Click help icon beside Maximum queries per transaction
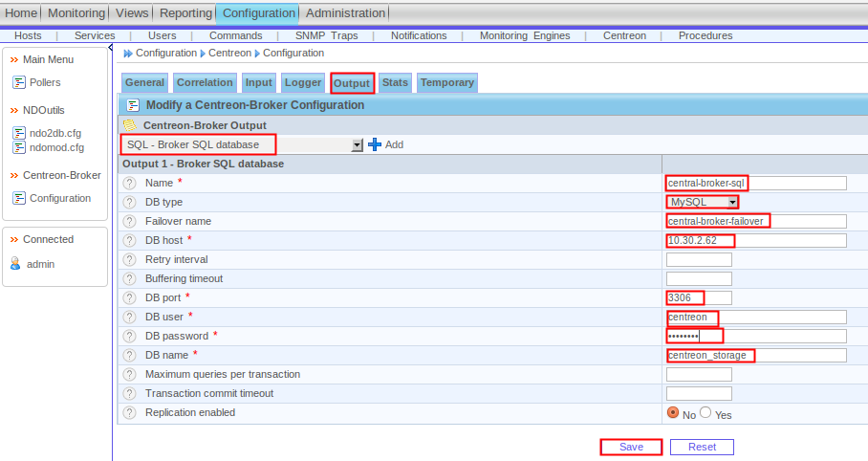The height and width of the screenshot is (461, 868). pos(130,374)
